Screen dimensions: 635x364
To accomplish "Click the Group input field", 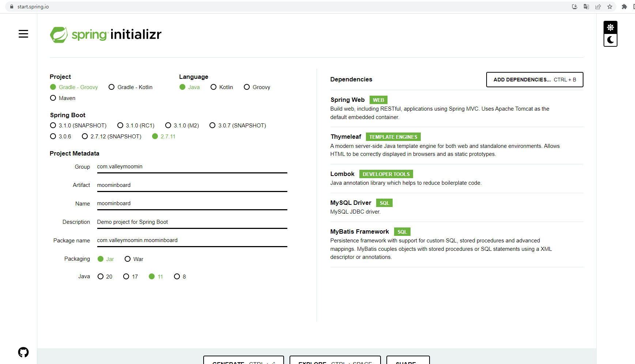I will [x=192, y=167].
